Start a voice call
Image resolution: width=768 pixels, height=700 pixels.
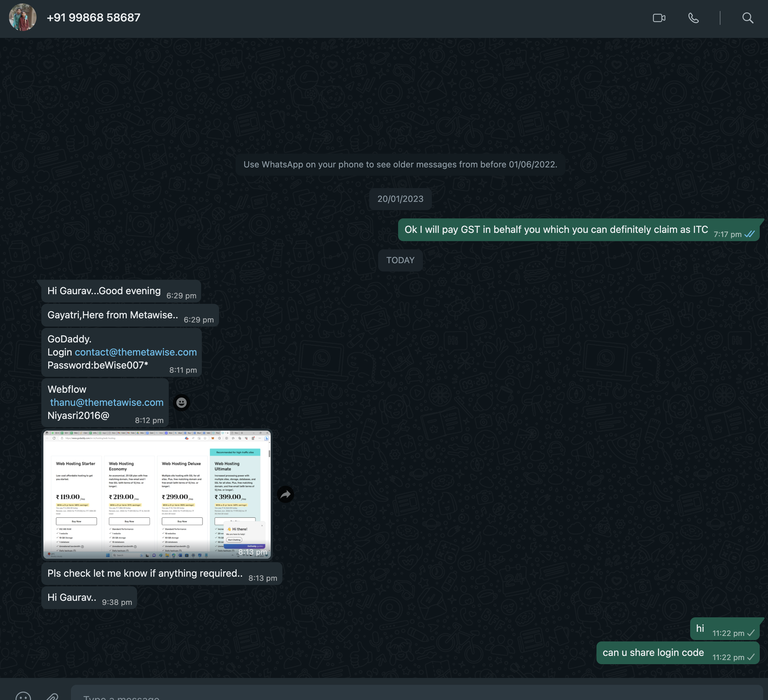pos(693,18)
